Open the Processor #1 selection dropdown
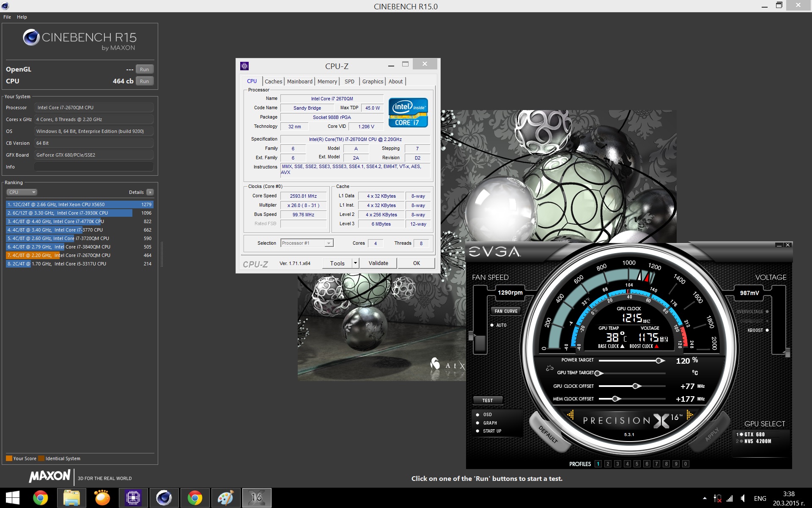 (329, 243)
